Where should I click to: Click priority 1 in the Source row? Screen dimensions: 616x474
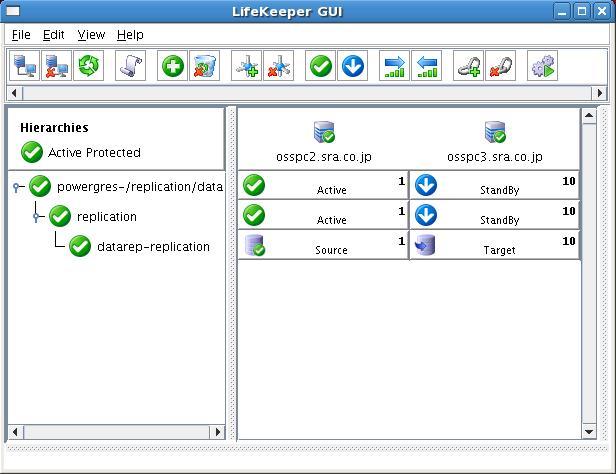401,241
